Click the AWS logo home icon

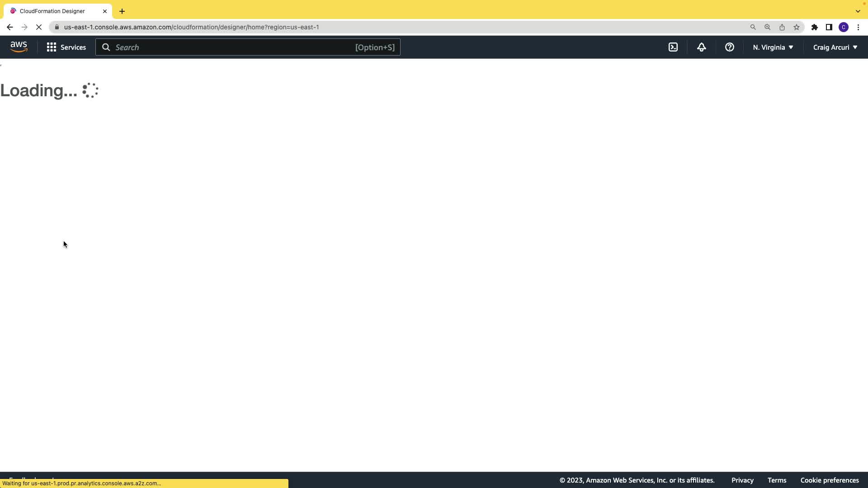tap(19, 47)
